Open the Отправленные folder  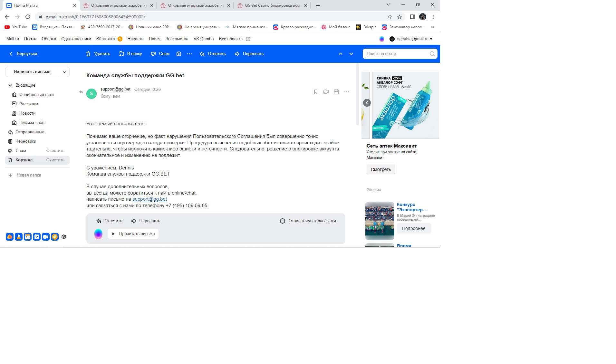point(37,132)
